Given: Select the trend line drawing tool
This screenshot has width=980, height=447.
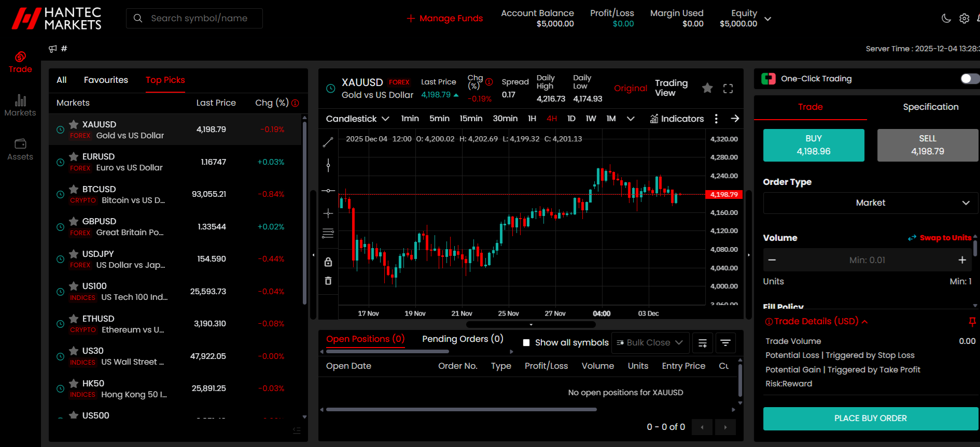Looking at the screenshot, I should coord(328,142).
